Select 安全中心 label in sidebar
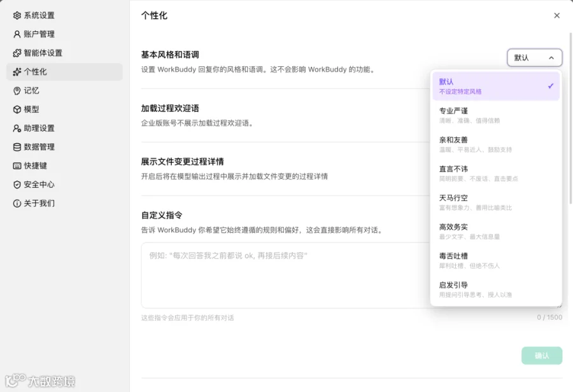Viewport: 573px width, 392px height. (x=39, y=185)
